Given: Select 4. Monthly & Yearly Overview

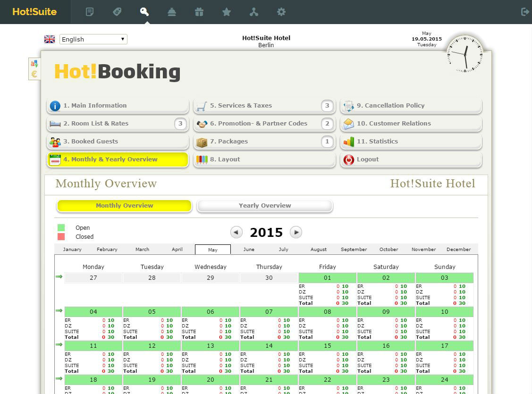Looking at the screenshot, I should tap(118, 159).
